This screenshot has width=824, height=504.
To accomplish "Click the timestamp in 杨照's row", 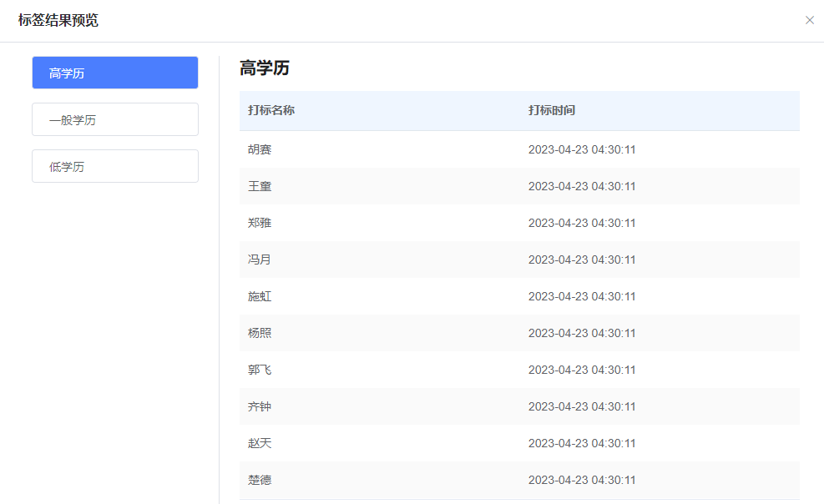I will (x=582, y=334).
